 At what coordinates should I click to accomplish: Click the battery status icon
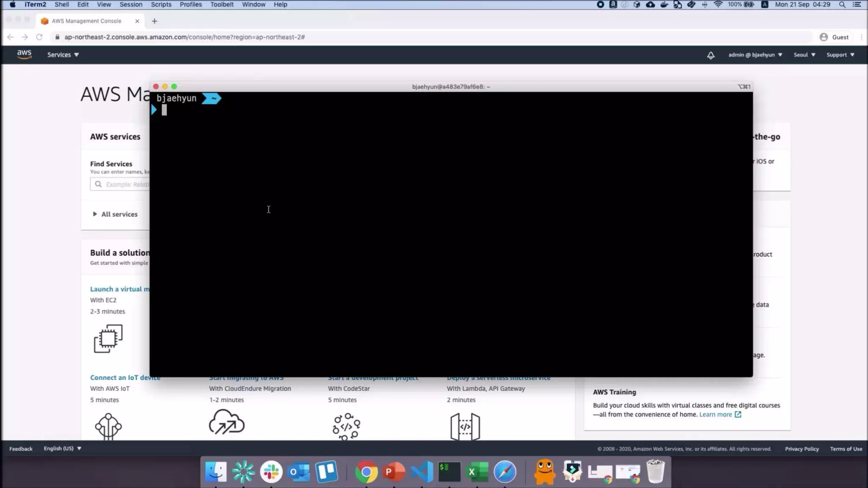[749, 5]
